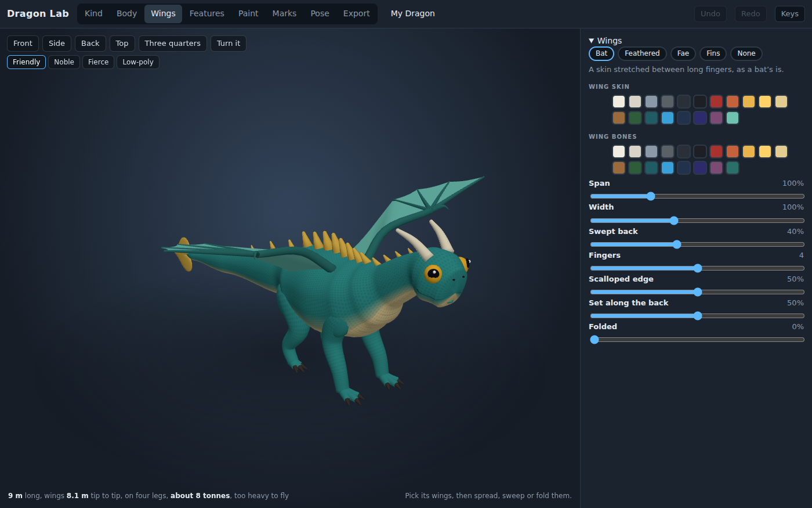
Task: Click the Width slider handle
Action: (674, 221)
